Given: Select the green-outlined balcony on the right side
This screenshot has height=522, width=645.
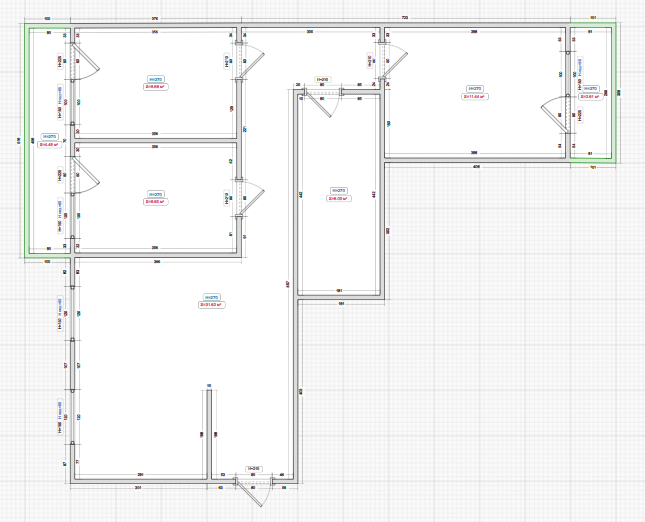Looking at the screenshot, I should tap(593, 93).
